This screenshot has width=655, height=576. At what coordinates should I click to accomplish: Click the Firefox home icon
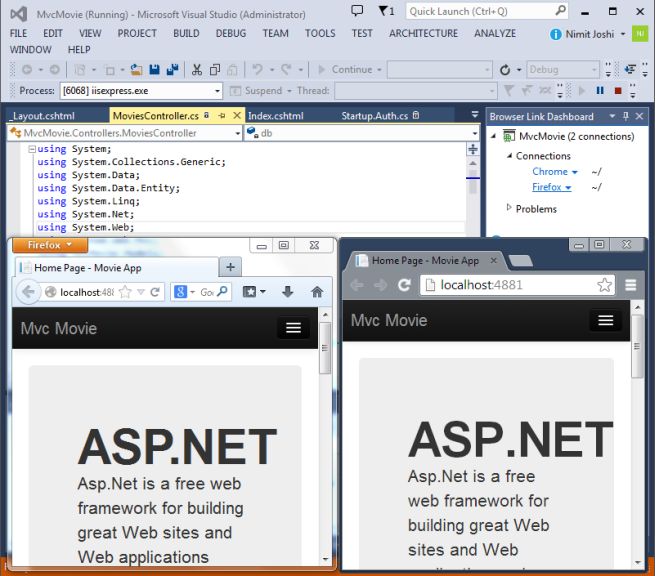click(317, 292)
